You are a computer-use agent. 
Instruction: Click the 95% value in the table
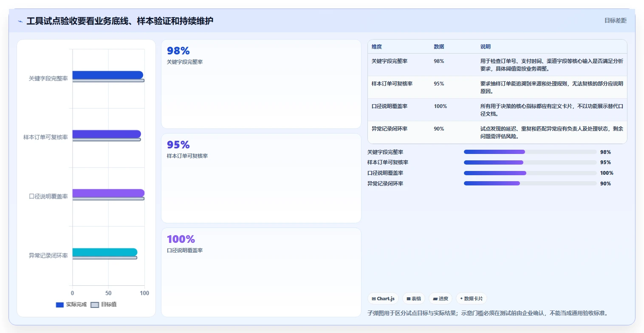[439, 84]
